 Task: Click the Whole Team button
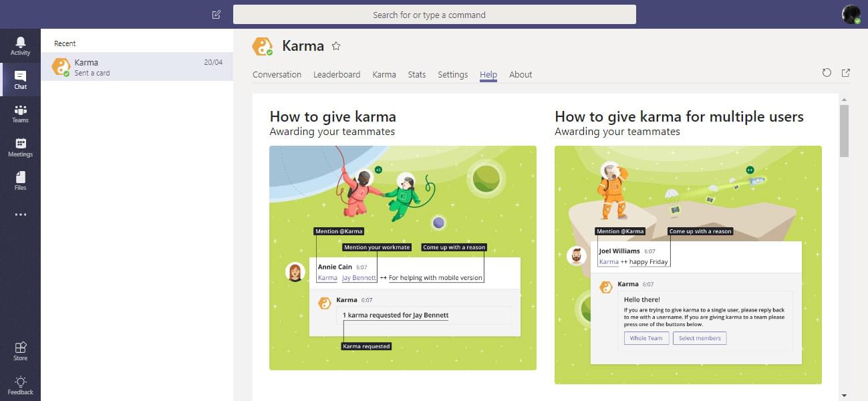point(645,338)
